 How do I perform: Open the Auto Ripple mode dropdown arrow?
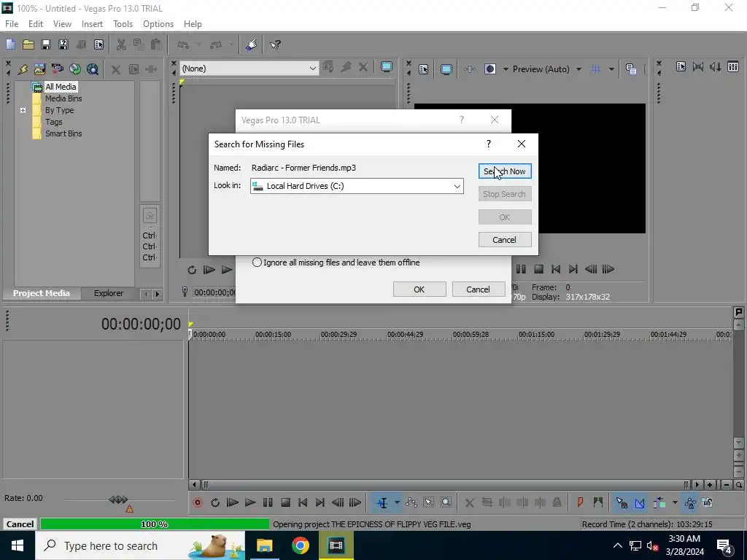[x=675, y=502]
